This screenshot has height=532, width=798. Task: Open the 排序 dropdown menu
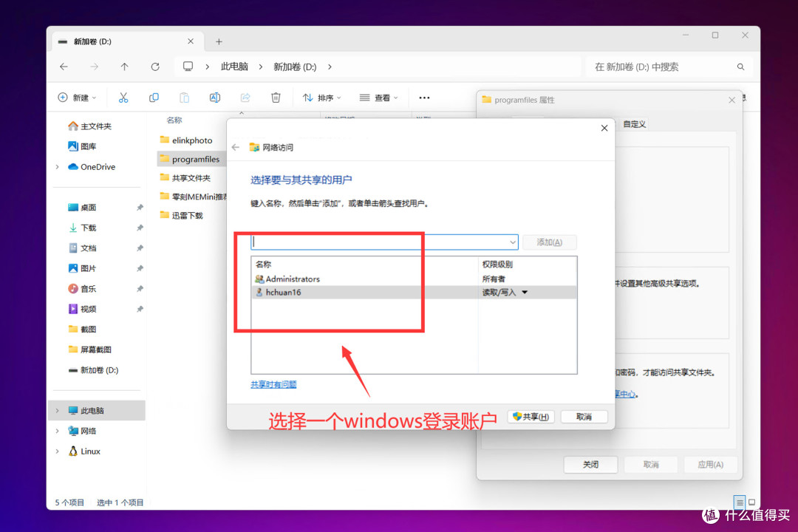coord(321,98)
